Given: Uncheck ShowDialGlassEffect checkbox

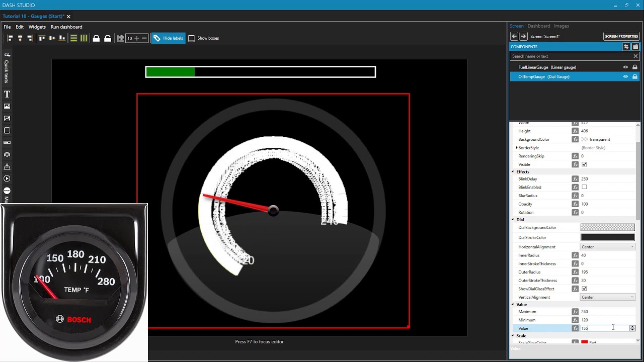Looking at the screenshot, I should [584, 289].
